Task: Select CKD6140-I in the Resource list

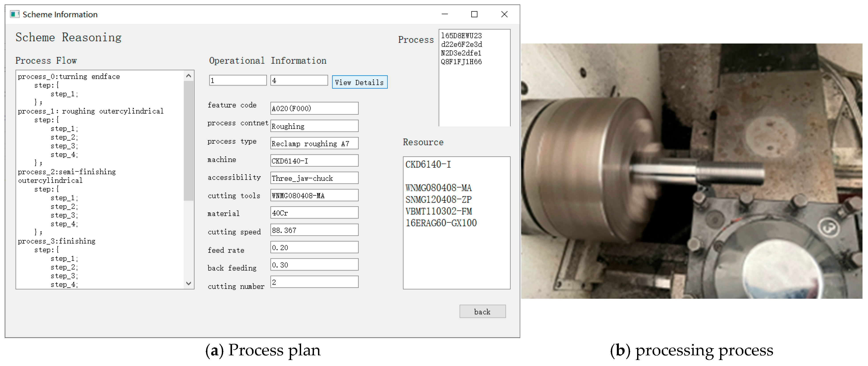Action: click(428, 164)
